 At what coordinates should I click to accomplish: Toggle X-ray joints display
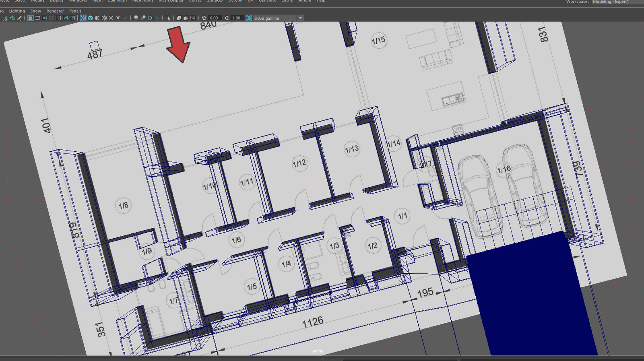coord(193,18)
